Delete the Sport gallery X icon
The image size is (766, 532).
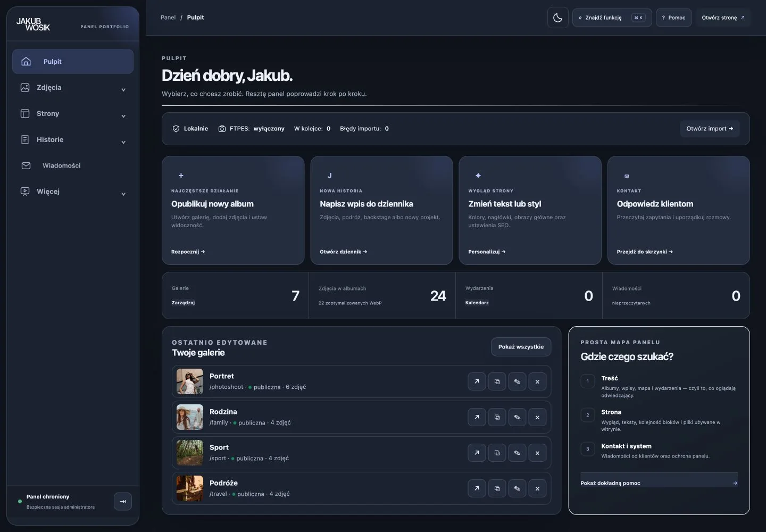click(537, 453)
